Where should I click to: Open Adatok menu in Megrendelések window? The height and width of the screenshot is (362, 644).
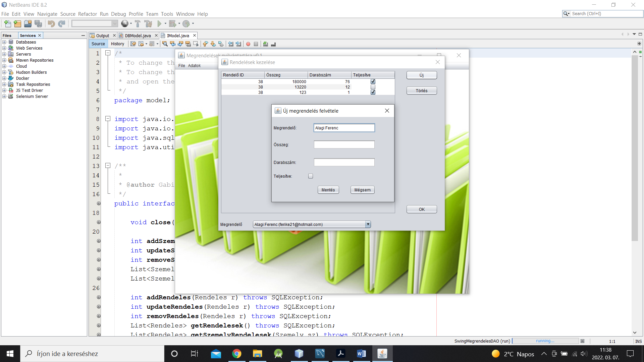pos(194,65)
